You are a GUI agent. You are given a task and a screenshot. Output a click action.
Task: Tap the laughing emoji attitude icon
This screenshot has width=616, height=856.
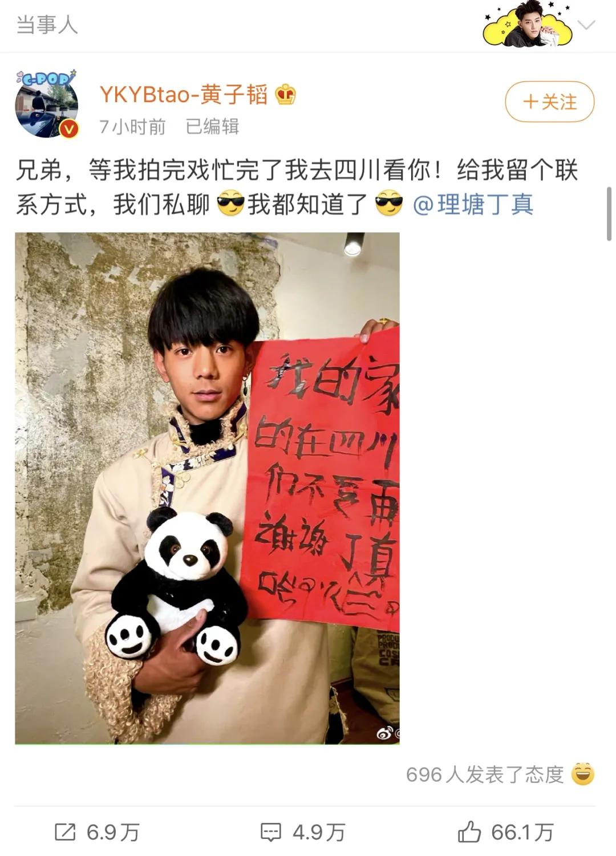tap(582, 774)
